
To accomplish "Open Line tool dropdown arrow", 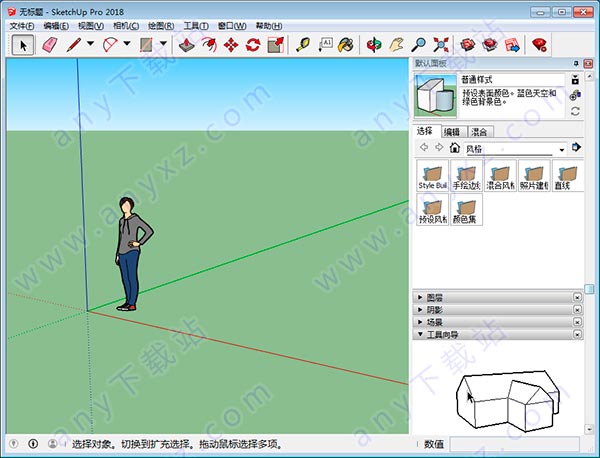I will 91,44.
